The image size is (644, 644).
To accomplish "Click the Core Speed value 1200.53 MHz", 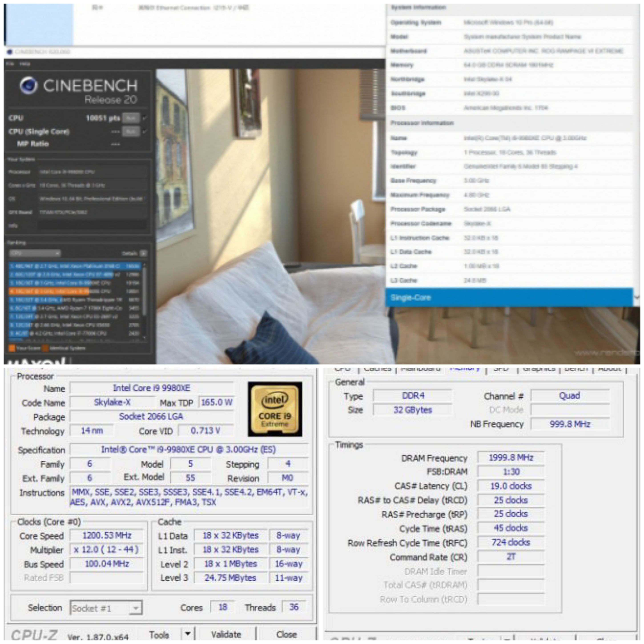I will [x=107, y=535].
